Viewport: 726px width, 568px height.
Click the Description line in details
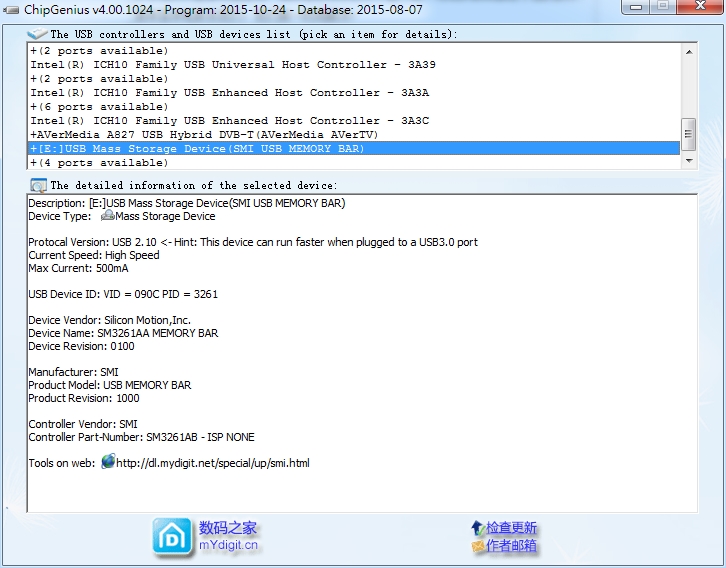click(x=187, y=203)
